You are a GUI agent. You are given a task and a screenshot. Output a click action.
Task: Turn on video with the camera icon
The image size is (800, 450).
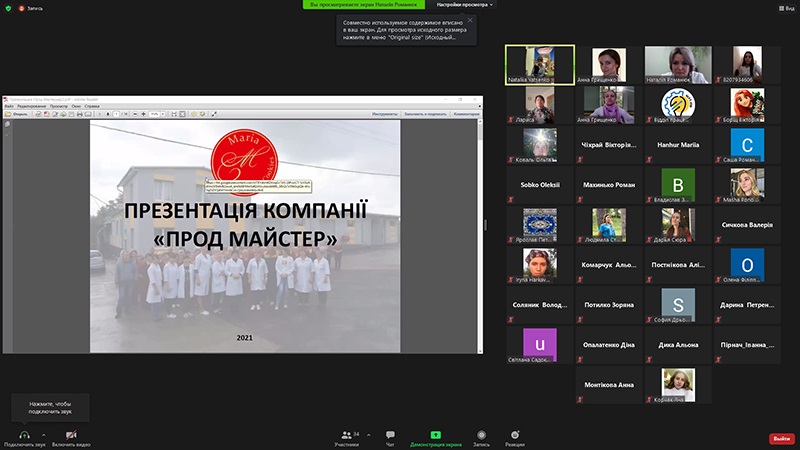click(x=71, y=434)
